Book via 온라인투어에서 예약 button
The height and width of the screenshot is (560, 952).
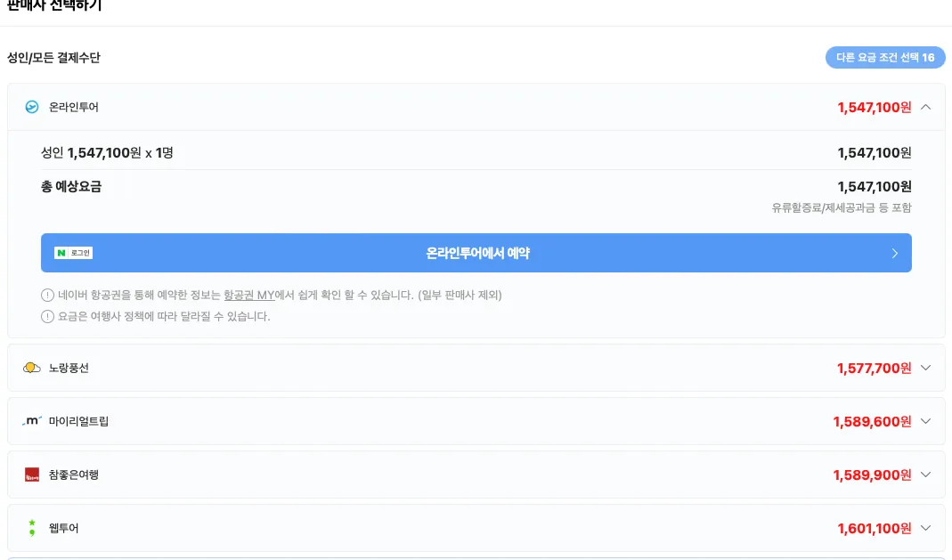[476, 253]
